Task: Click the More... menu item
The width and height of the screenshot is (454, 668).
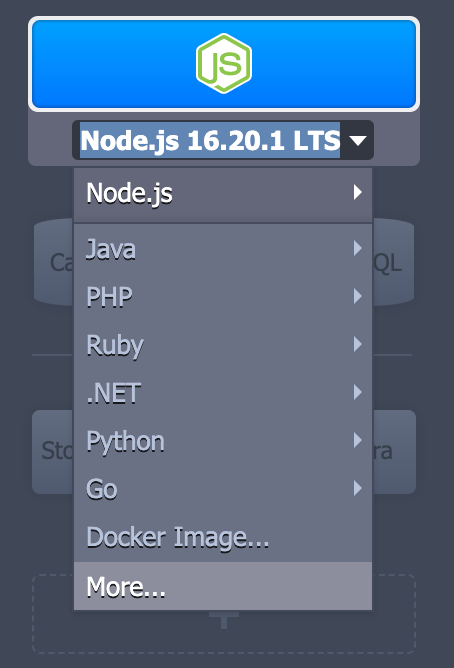Action: tap(223, 586)
